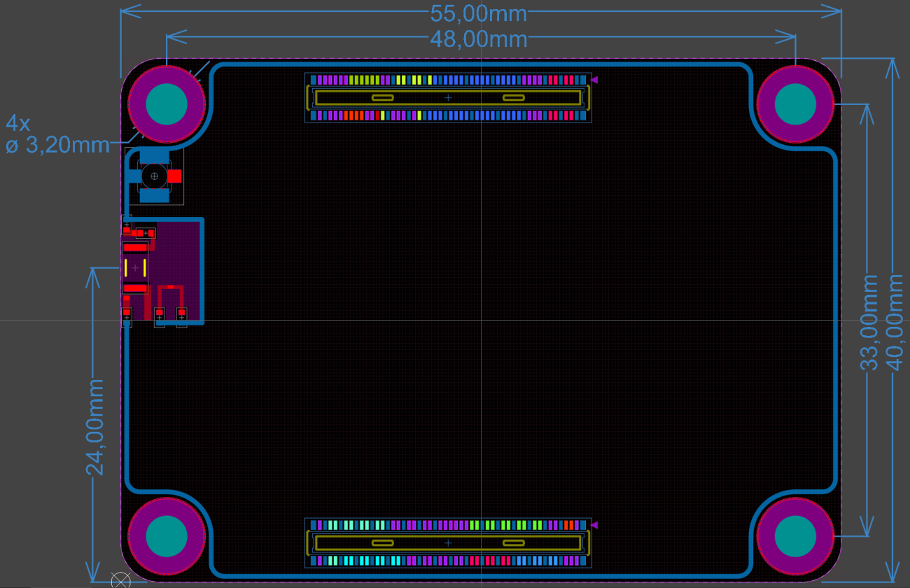910x588 pixels.
Task: Select the bottom board-to-board connector
Action: [x=448, y=542]
